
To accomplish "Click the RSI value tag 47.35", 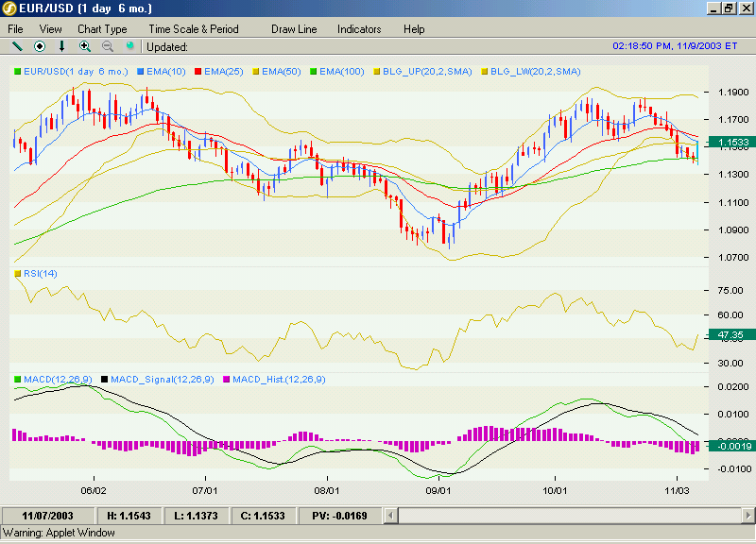I will 730,335.
